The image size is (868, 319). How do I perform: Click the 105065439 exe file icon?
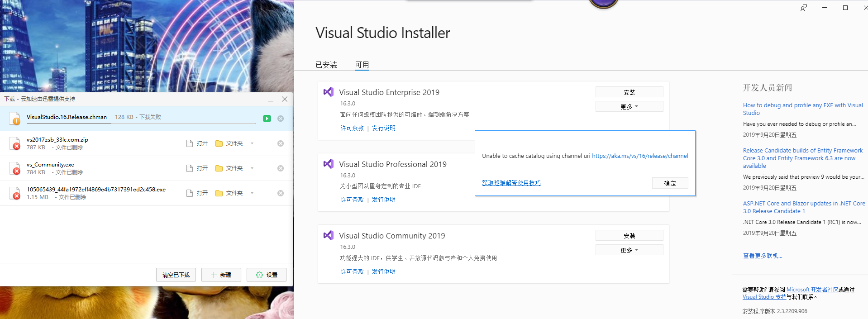point(15,193)
